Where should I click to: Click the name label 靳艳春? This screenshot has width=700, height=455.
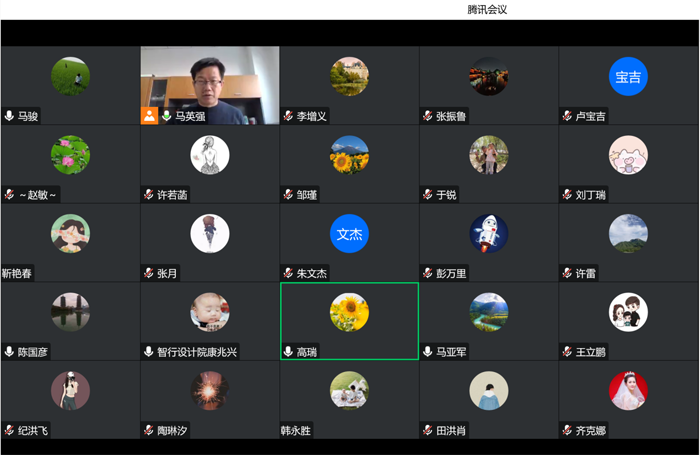pyautogui.click(x=17, y=273)
